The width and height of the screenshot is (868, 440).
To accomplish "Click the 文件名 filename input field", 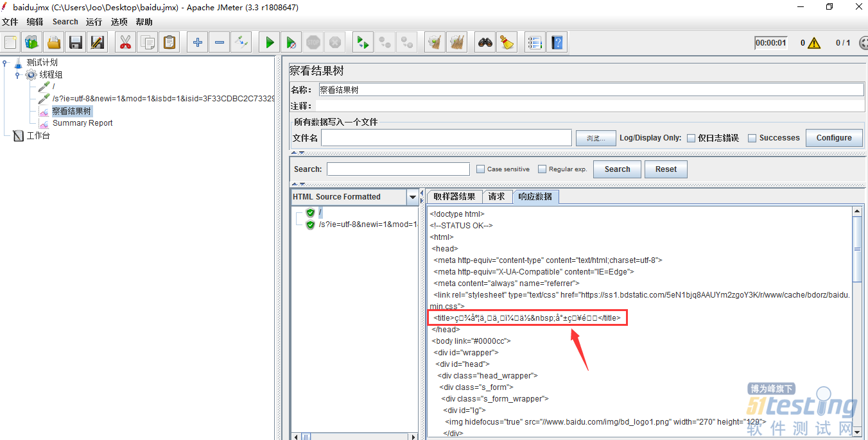I will coord(446,138).
